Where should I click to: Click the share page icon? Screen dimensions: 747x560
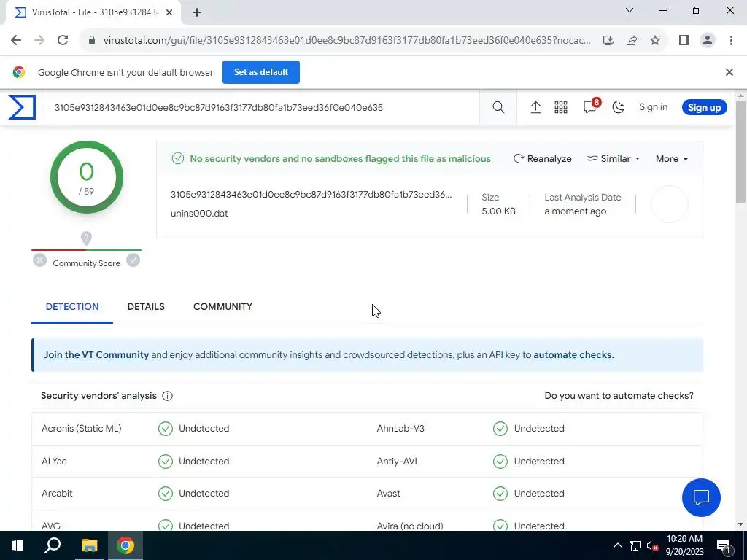pos(632,41)
